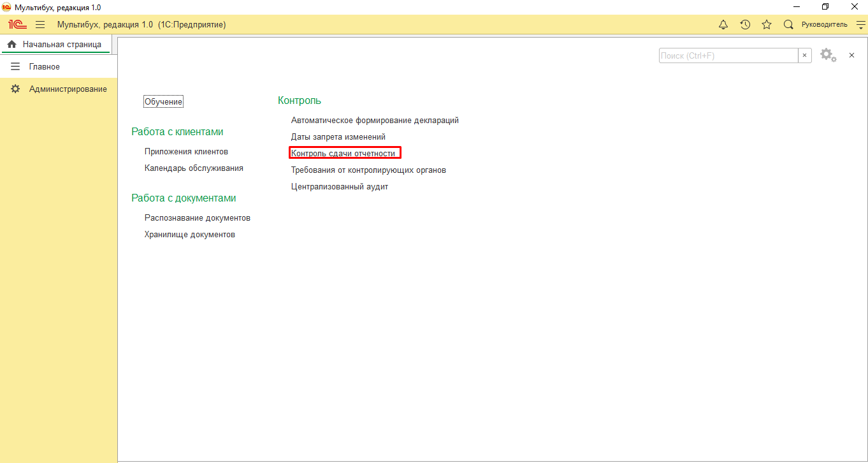This screenshot has width=868, height=463.
Task: Open Требования от контролирующих органов
Action: 368,170
